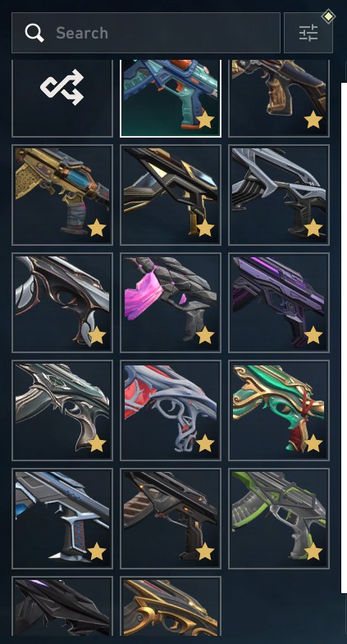Click into the Search text field
This screenshot has width=347, height=644.
tap(146, 33)
